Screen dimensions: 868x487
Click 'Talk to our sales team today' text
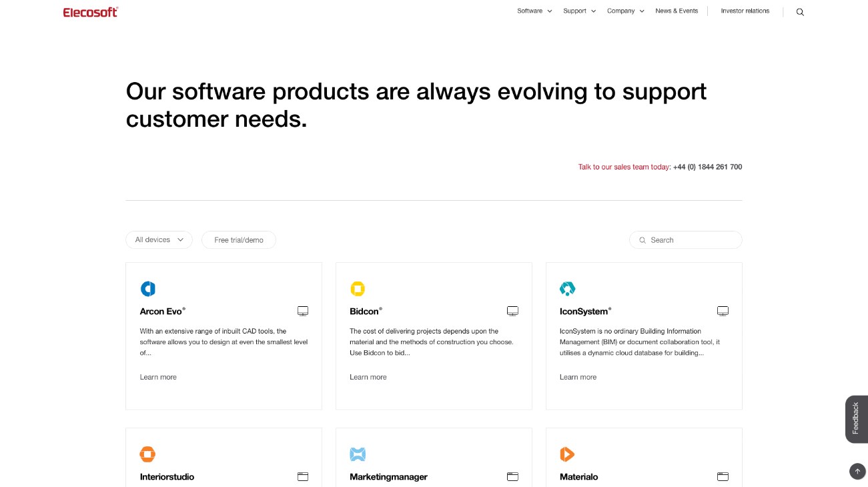point(624,167)
